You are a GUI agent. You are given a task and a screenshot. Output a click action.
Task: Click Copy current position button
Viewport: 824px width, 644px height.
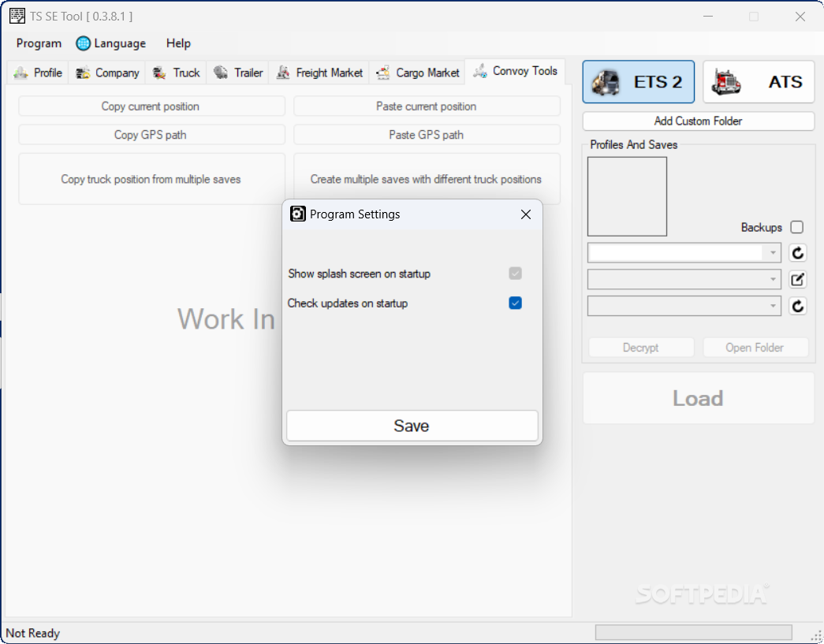[x=151, y=106]
